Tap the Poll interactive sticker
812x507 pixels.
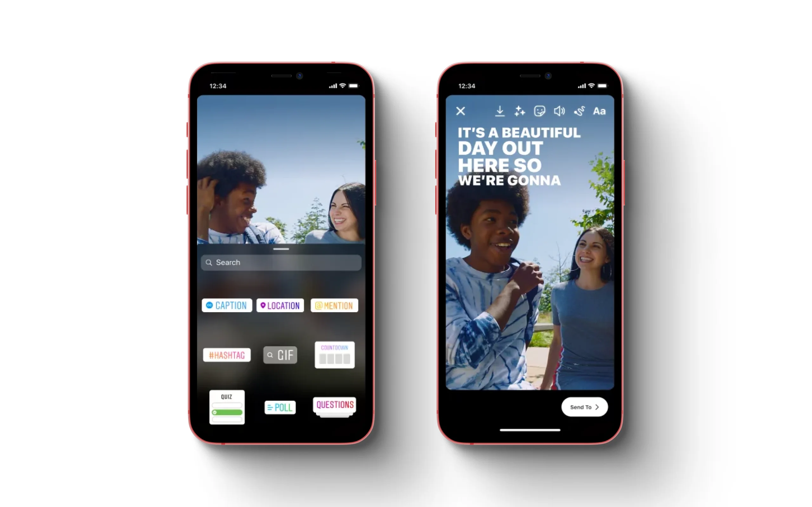(280, 405)
